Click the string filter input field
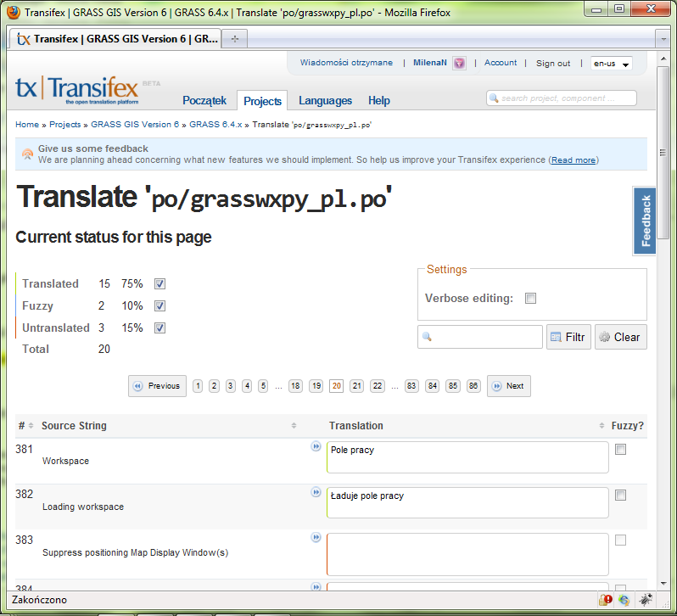The width and height of the screenshot is (677, 616). (x=480, y=337)
